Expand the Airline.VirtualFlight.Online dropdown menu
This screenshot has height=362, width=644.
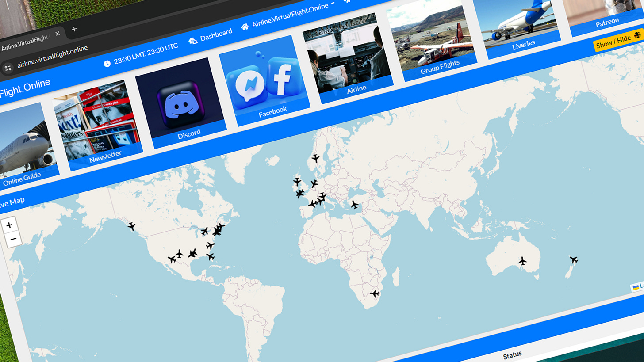click(288, 16)
